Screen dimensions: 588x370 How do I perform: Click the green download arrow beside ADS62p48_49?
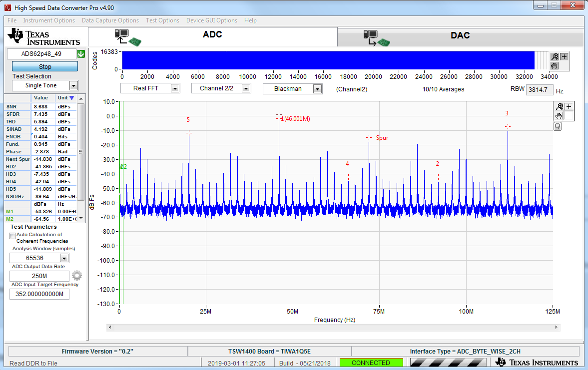coord(80,54)
